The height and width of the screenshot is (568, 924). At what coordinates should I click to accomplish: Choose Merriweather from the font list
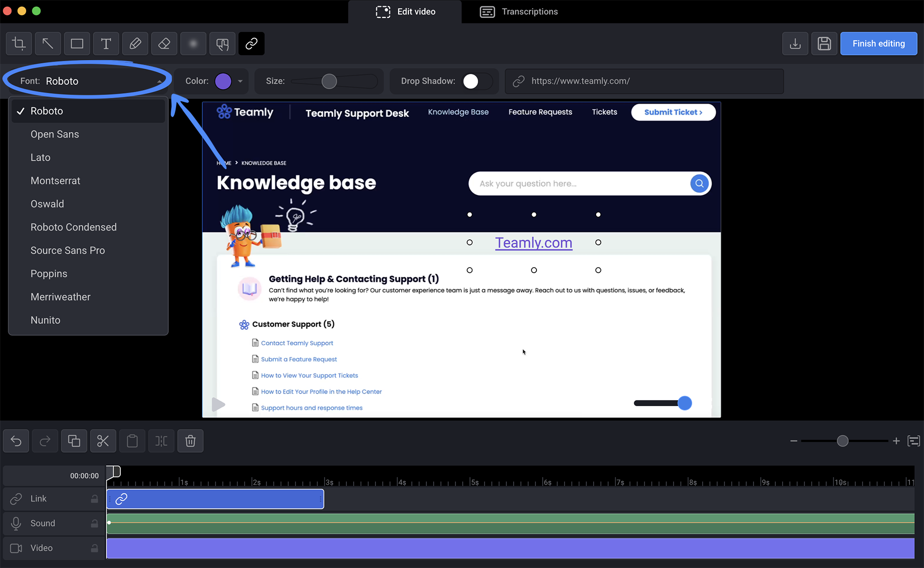(x=88, y=297)
